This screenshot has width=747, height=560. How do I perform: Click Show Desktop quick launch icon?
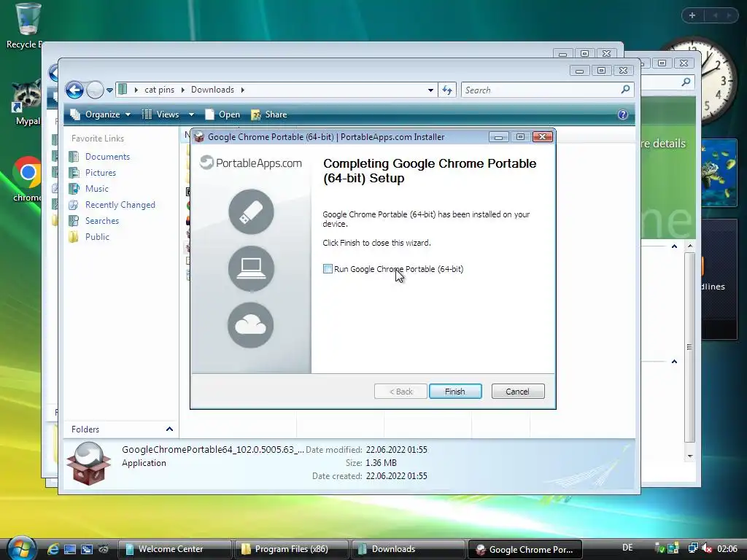(70, 549)
